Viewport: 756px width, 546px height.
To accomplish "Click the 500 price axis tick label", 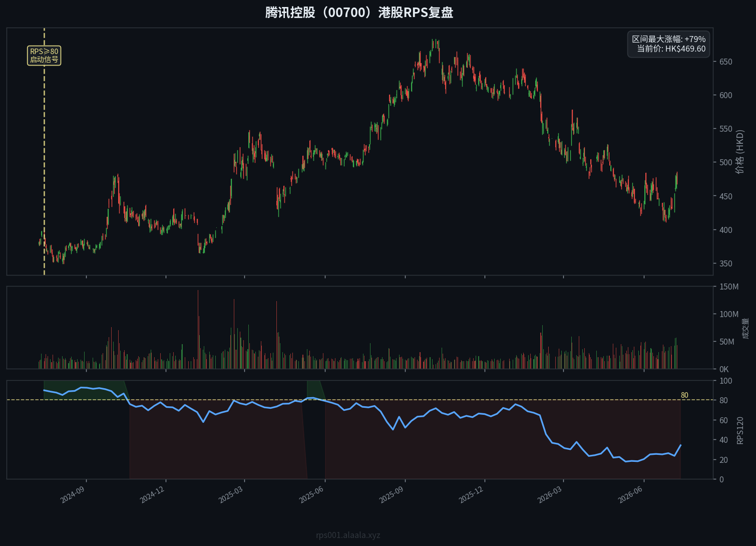I will click(725, 162).
